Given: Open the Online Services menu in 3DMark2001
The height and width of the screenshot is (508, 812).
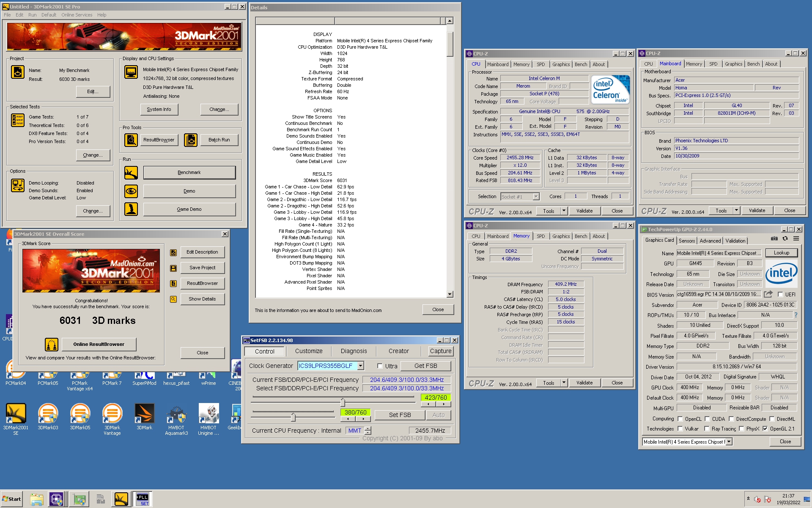Looking at the screenshot, I should pos(77,15).
